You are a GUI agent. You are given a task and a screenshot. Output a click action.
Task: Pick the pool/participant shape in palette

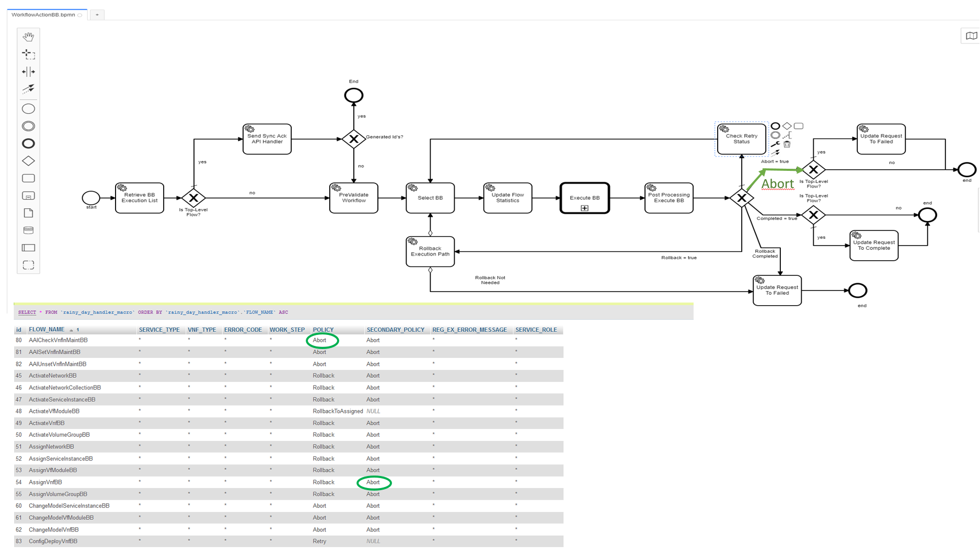tap(28, 248)
